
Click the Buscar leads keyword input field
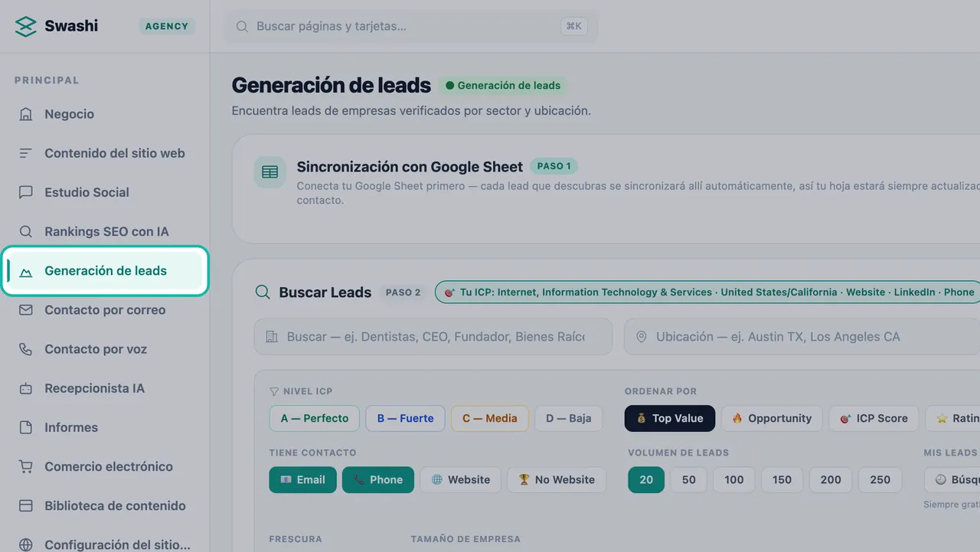433,337
